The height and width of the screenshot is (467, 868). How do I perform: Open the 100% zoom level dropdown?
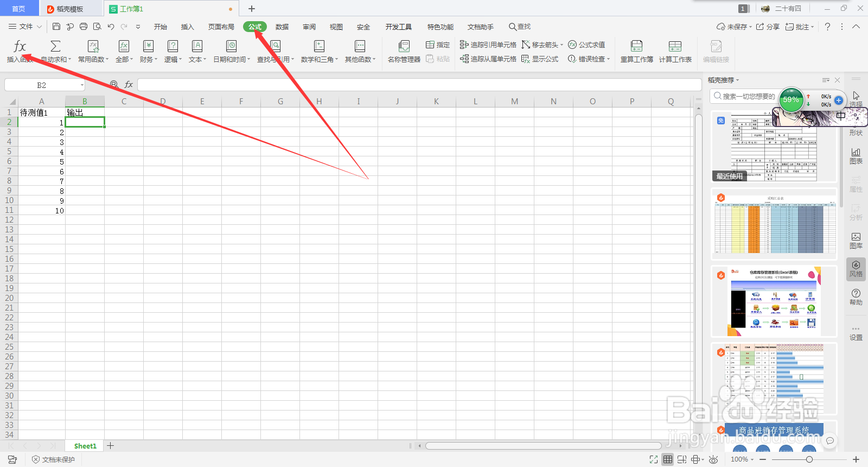742,459
